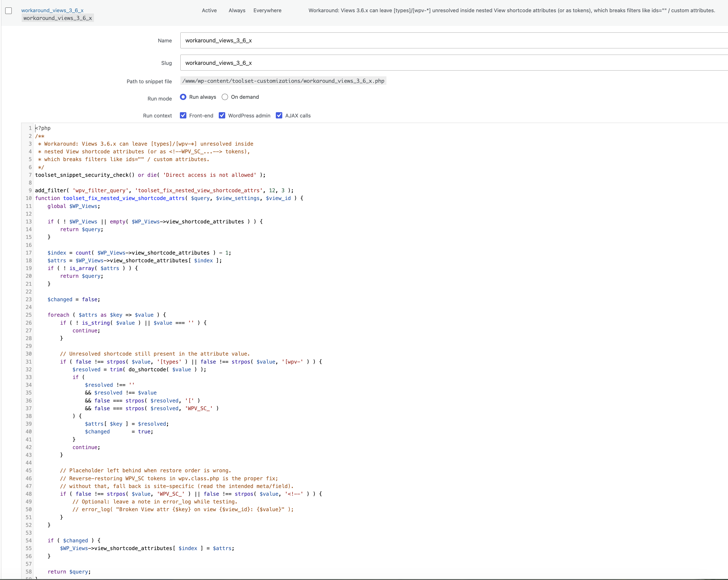Click the Front-end checkbox label
Screen dimensions: 728x580
pos(201,116)
